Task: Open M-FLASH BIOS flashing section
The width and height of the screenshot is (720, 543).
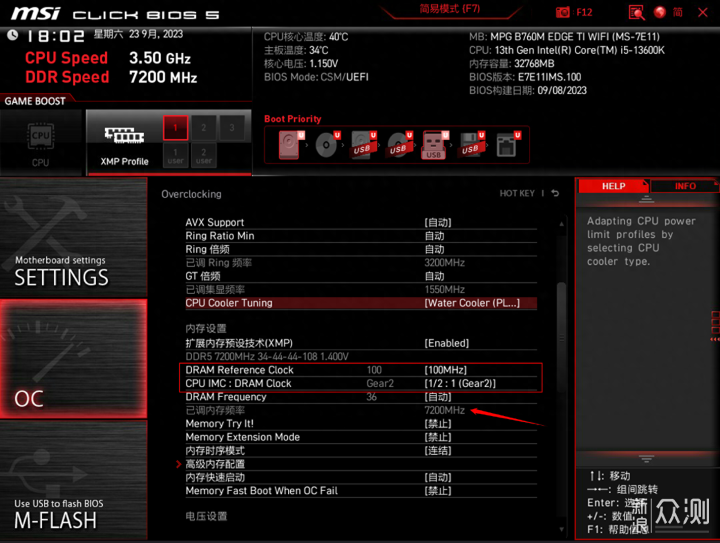Action: (x=73, y=480)
